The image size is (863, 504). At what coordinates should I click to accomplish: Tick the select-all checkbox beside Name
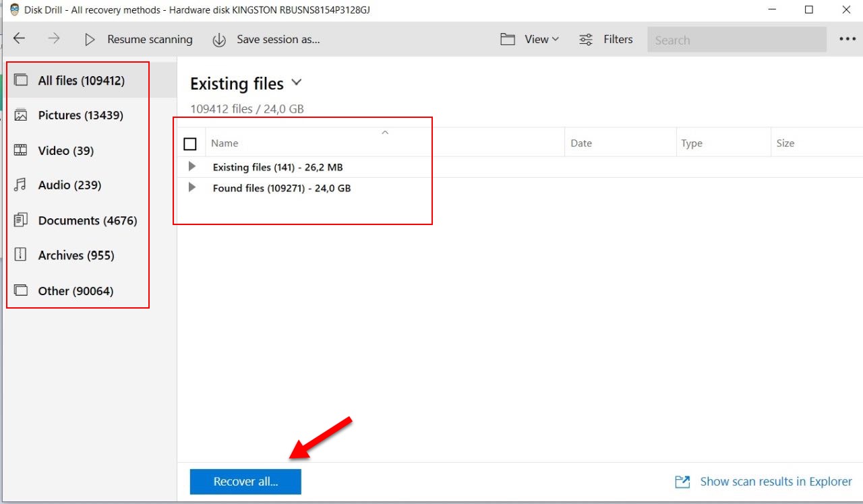click(x=190, y=144)
